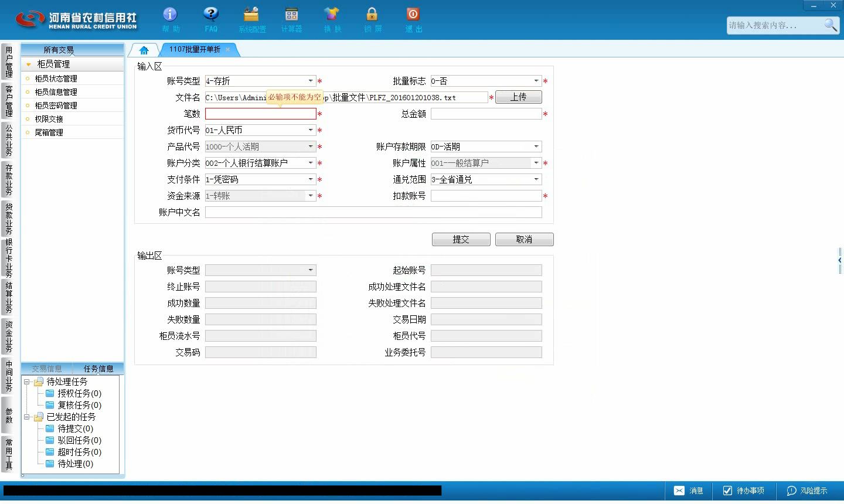Go to the home tab icon
The image size is (844, 504).
144,50
